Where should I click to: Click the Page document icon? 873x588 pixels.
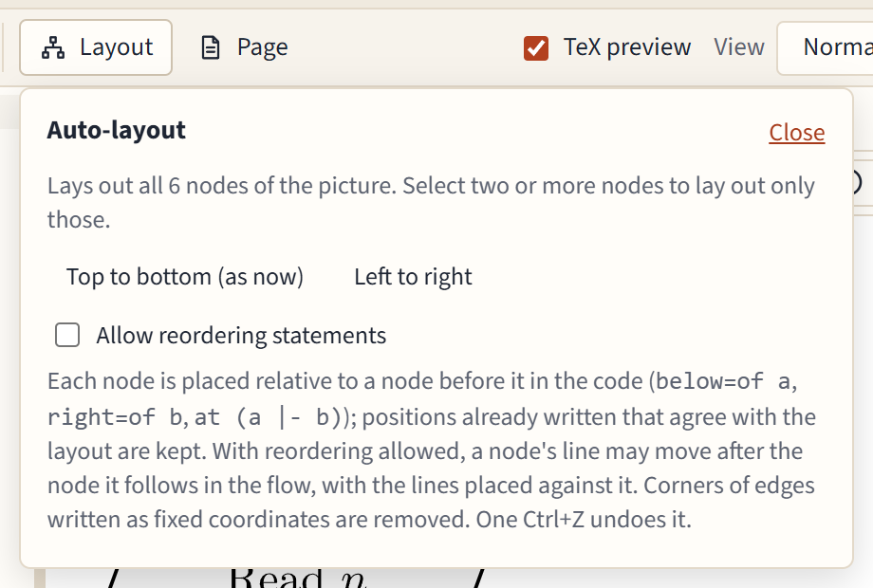(x=211, y=47)
